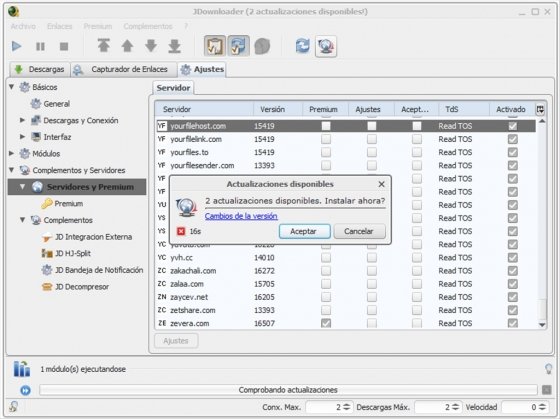Click JDownloader logo in title bar
The image size is (560, 419).
[x=14, y=11]
